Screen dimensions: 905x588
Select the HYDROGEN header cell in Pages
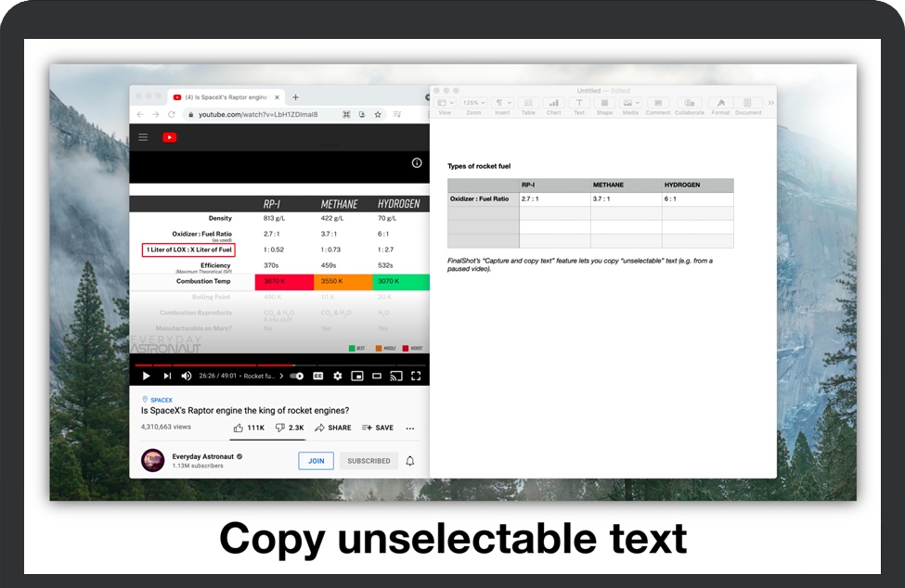tap(698, 185)
